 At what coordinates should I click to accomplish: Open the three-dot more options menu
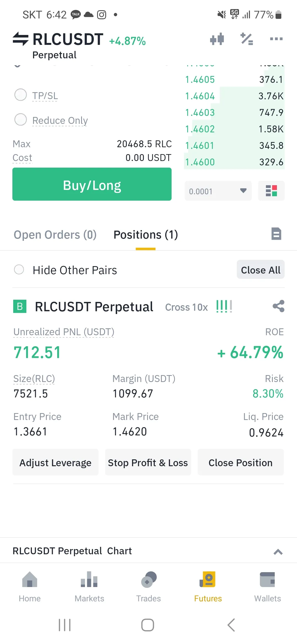click(276, 39)
